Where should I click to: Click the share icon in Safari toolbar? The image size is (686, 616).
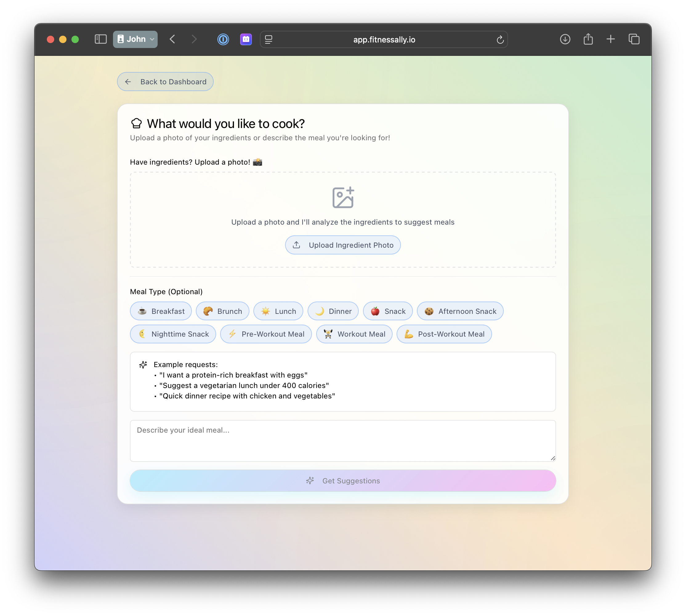[x=588, y=39]
